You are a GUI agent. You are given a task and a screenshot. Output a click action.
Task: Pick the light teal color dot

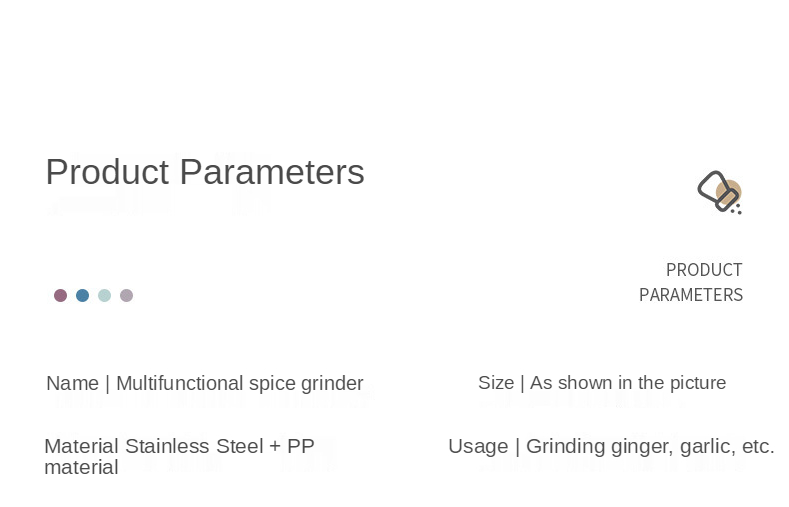pos(104,295)
